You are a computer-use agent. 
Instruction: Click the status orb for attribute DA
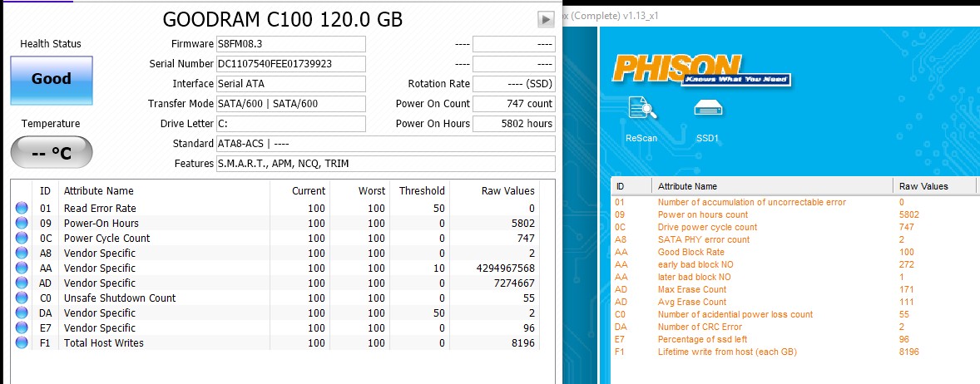click(22, 313)
